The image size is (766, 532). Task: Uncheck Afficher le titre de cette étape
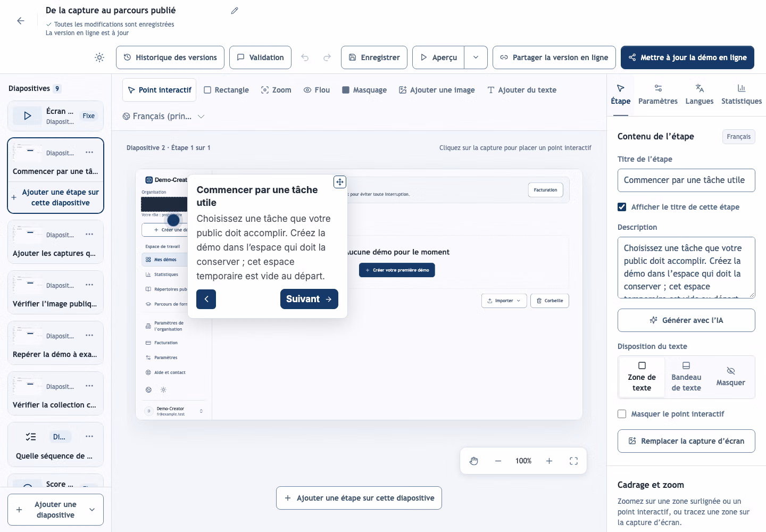click(x=622, y=207)
